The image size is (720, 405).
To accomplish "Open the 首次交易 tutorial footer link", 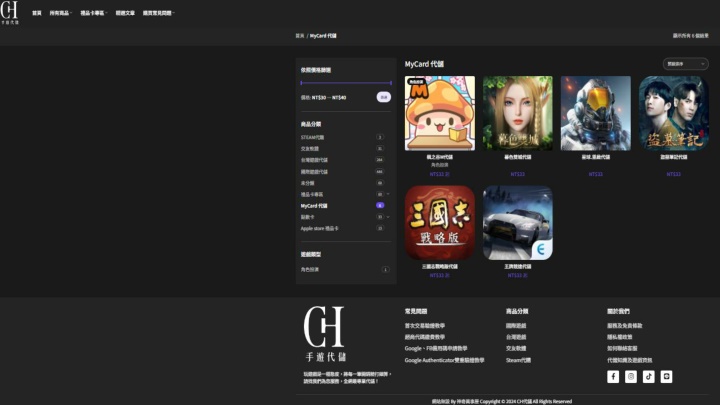I will pyautogui.click(x=425, y=326).
